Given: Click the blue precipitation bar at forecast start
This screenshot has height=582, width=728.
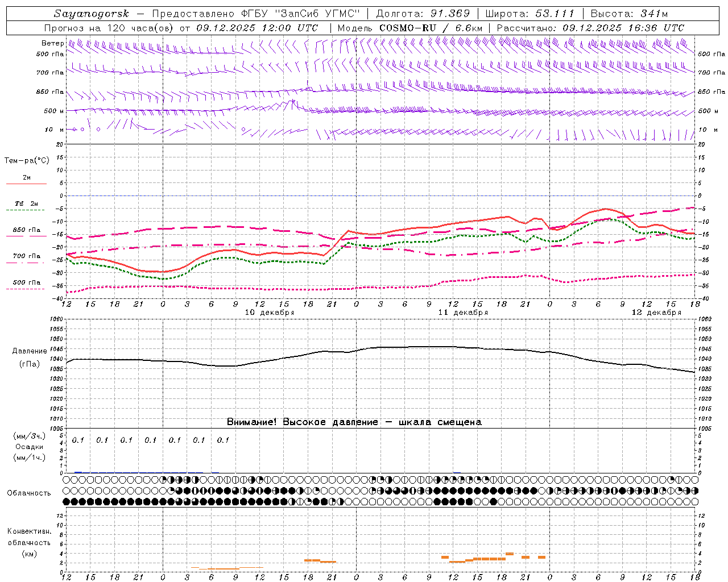Looking at the screenshot, I should coord(78,472).
